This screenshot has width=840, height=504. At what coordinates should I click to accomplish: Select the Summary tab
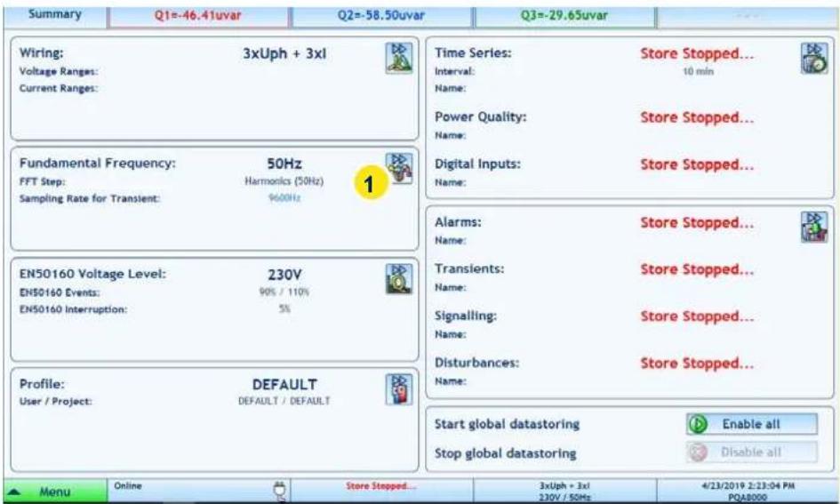point(54,14)
